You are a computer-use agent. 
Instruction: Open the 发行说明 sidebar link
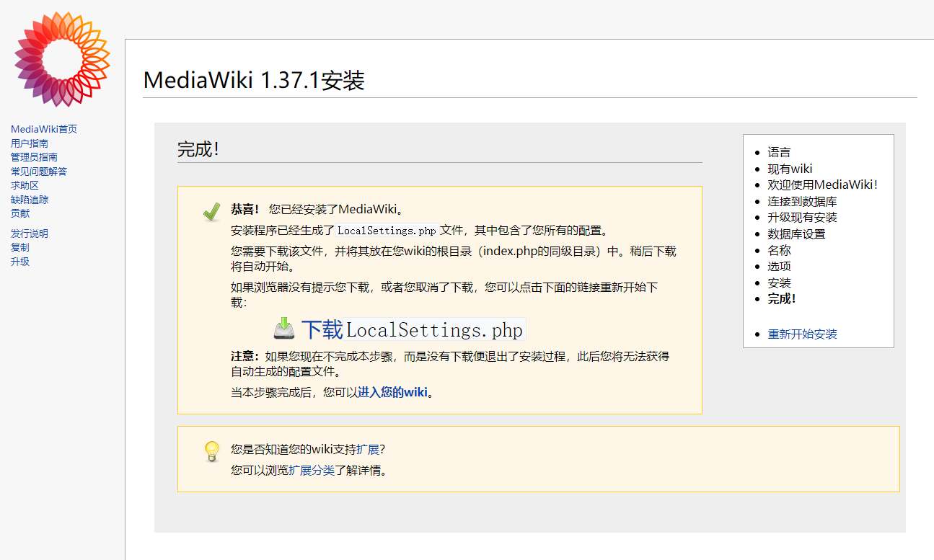(30, 234)
